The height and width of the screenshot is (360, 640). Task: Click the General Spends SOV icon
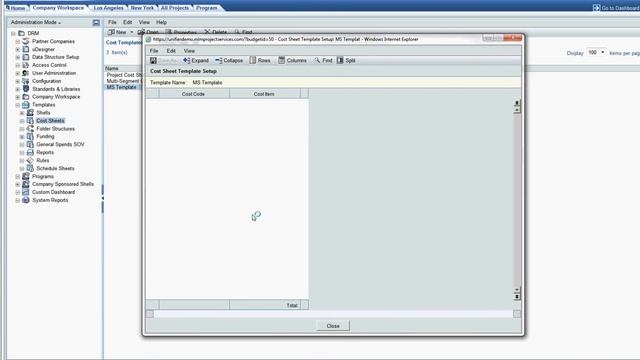[30, 144]
